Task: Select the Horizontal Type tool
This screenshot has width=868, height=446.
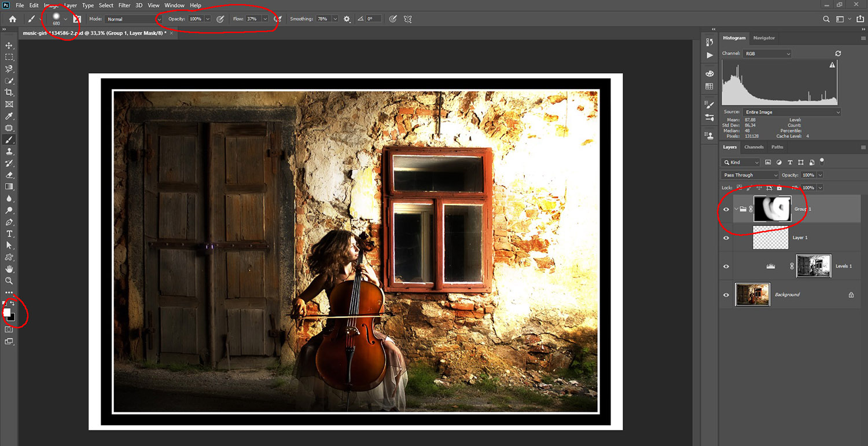Action: [x=9, y=233]
